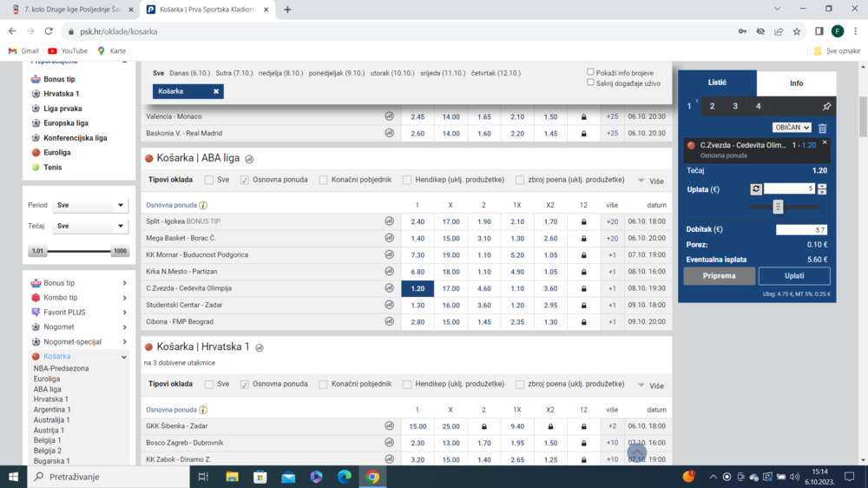The image size is (868, 488).
Task: Switch to the Info tab in betting slip
Action: 796,83
